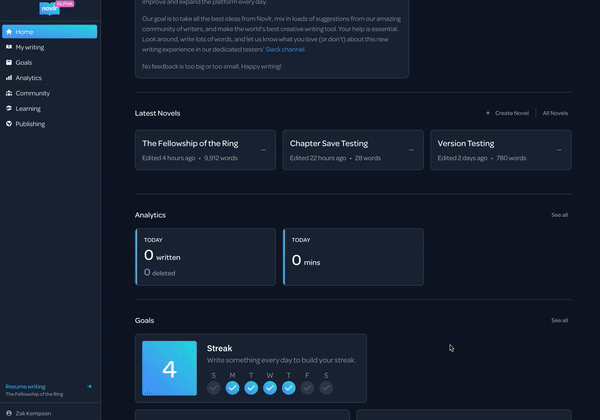Click the user avatar icon beside Zak Kempson
The image size is (600, 420).
[x=9, y=413]
